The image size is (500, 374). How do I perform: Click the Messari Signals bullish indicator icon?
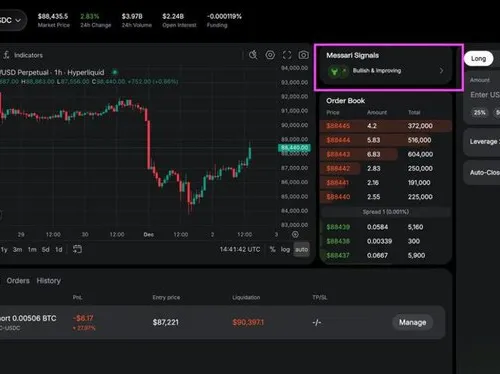tap(334, 71)
